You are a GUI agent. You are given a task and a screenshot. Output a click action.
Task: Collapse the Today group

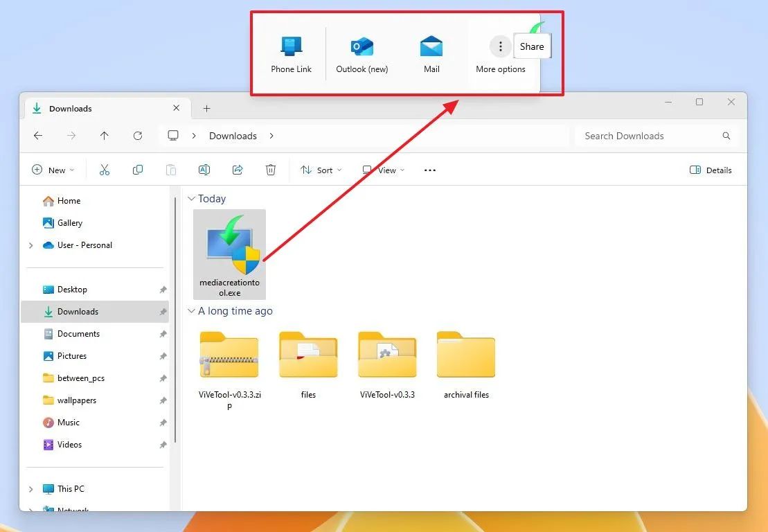191,198
